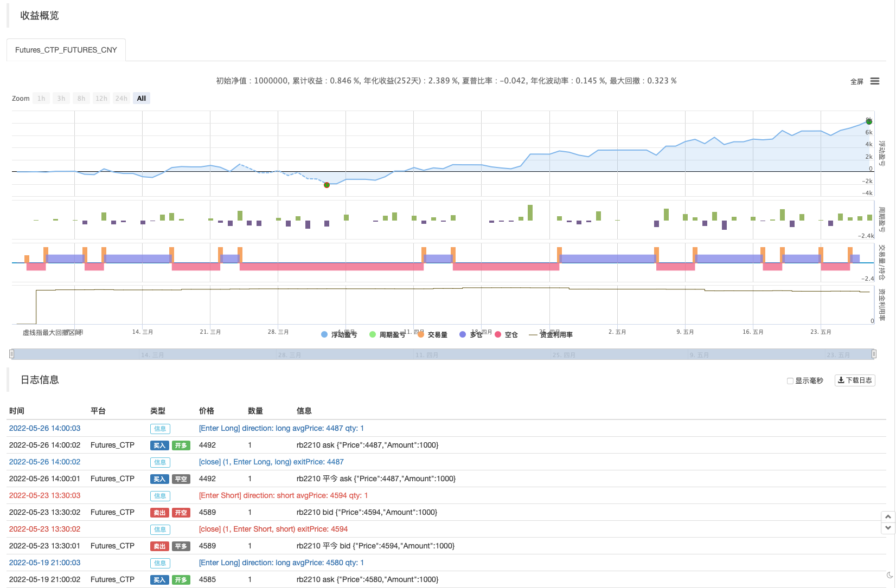Click the 时间 column header
This screenshot has height=588, width=896.
pyautogui.click(x=17, y=411)
